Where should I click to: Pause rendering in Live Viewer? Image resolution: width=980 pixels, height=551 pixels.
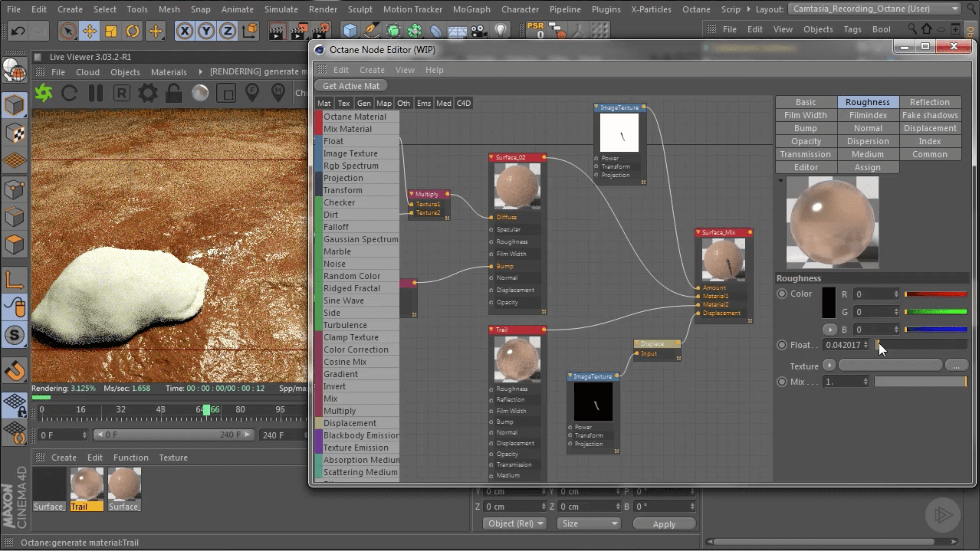click(x=96, y=93)
